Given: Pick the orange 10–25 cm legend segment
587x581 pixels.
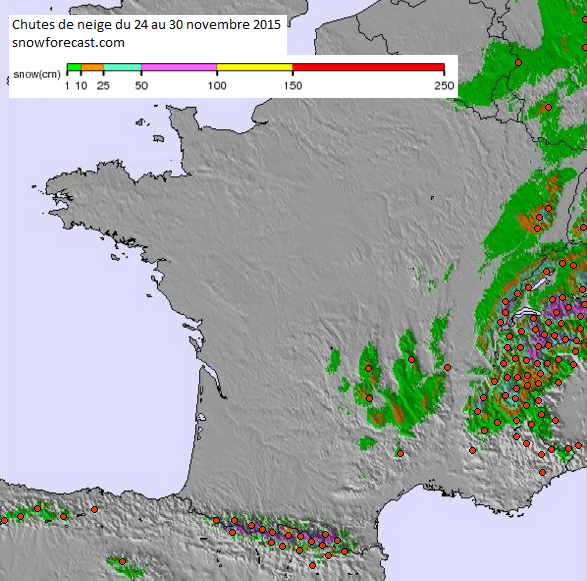Looking at the screenshot, I should pyautogui.click(x=92, y=67).
